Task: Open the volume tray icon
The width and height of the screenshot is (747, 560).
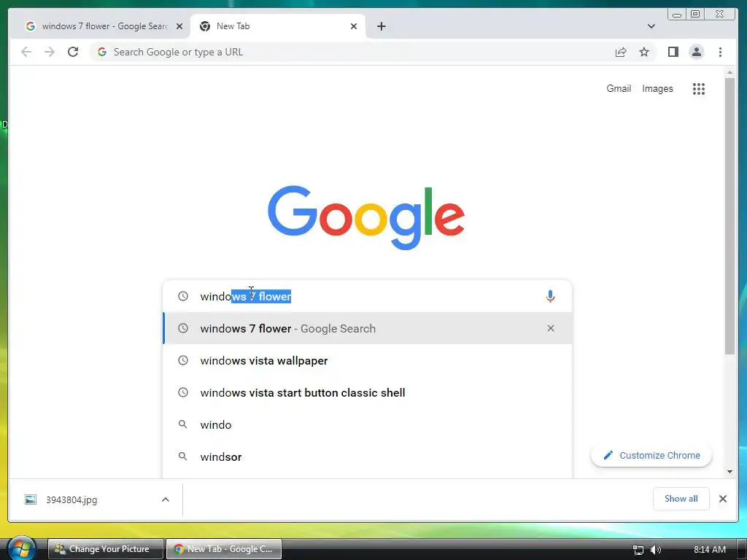Action: [656, 550]
